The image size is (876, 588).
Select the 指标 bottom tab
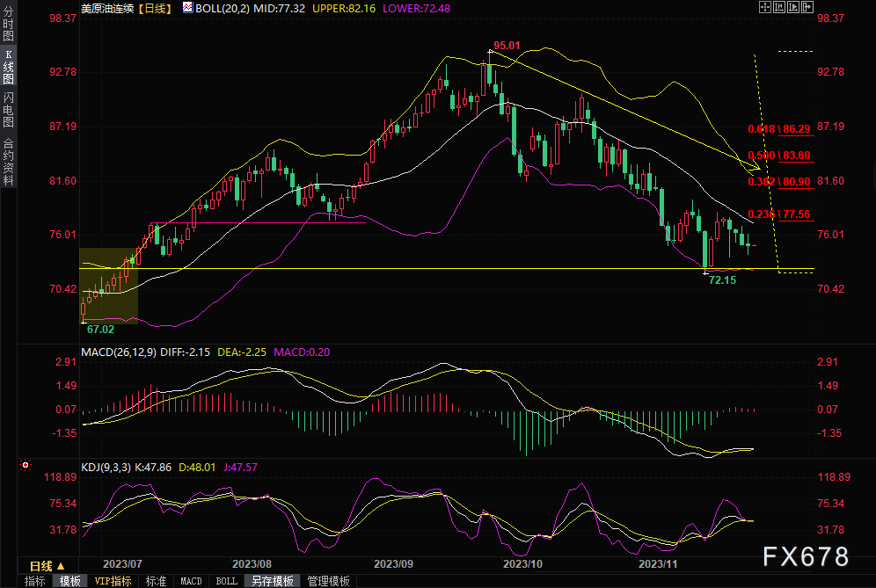[x=34, y=581]
